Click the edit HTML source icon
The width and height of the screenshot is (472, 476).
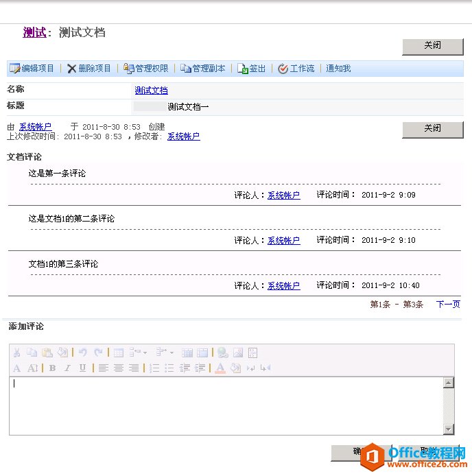point(252,353)
